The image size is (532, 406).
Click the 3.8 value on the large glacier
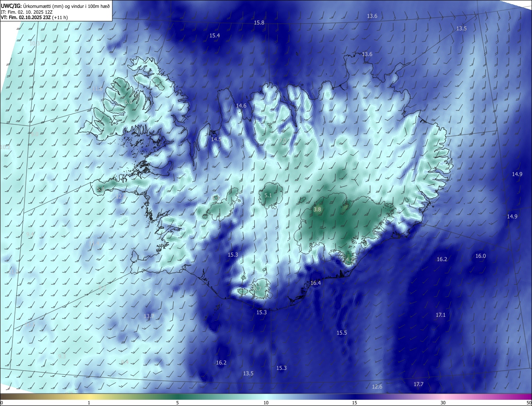pos(318,210)
